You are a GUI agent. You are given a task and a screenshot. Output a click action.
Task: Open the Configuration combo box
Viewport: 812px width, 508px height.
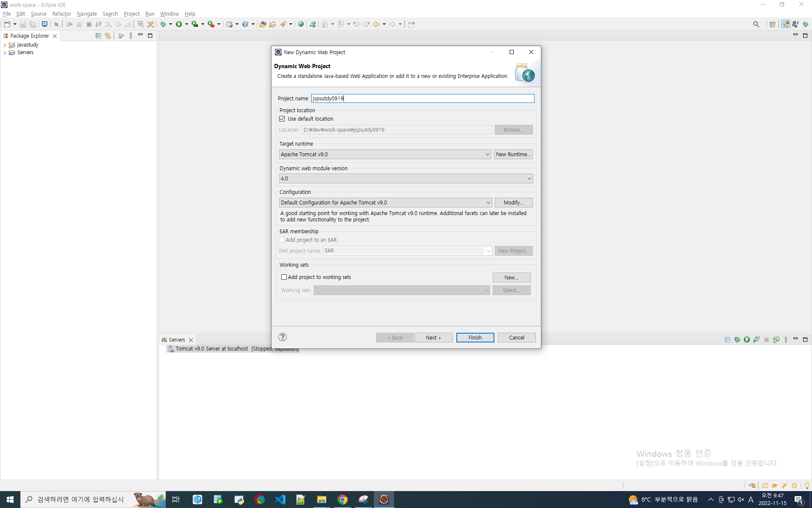385,203
